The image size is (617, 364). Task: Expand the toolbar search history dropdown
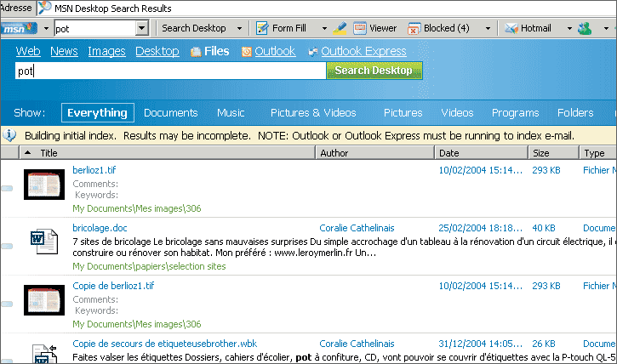[141, 28]
